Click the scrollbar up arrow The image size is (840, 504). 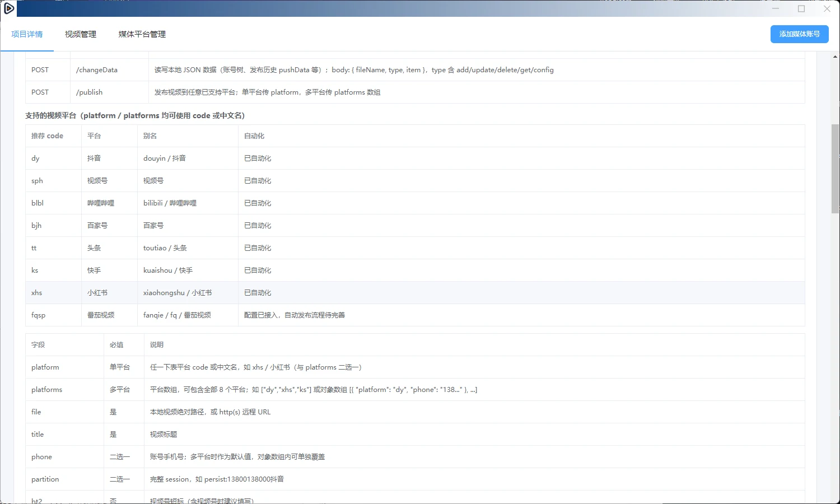click(835, 57)
